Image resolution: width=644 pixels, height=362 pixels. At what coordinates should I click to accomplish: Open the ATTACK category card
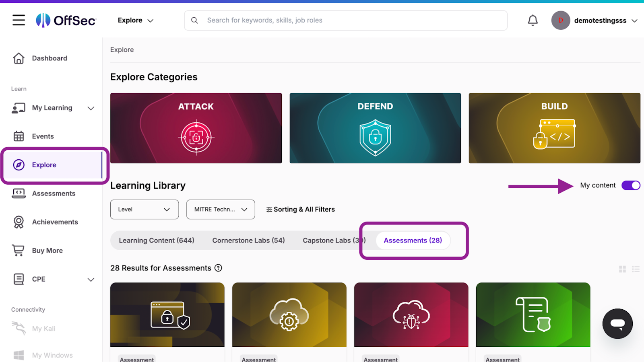click(x=196, y=128)
